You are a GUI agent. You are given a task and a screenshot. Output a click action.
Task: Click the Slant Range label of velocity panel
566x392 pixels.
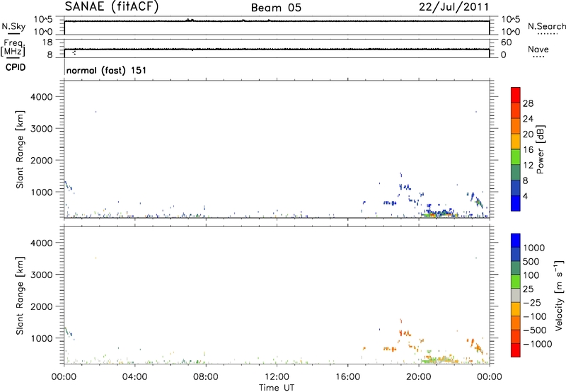pos(20,296)
